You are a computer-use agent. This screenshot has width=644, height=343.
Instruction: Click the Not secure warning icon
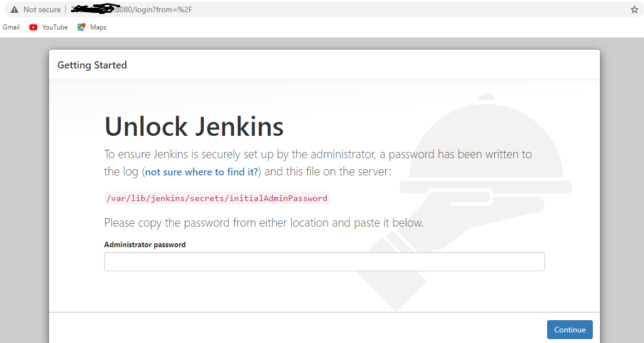(x=14, y=9)
